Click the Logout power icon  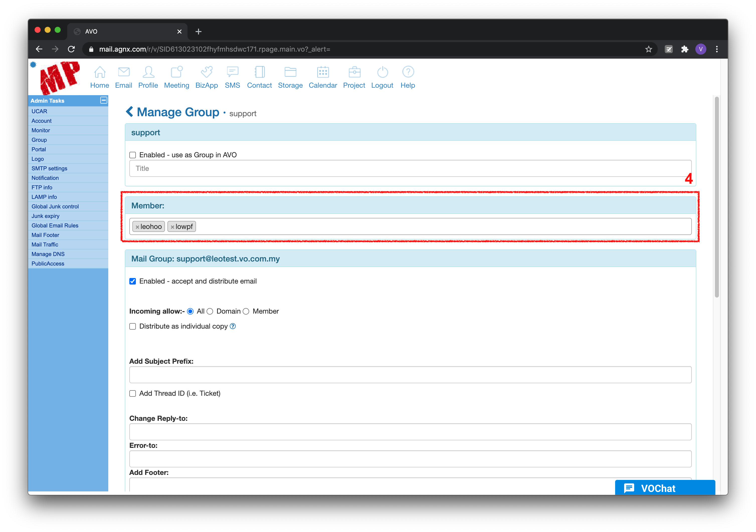[x=382, y=72]
